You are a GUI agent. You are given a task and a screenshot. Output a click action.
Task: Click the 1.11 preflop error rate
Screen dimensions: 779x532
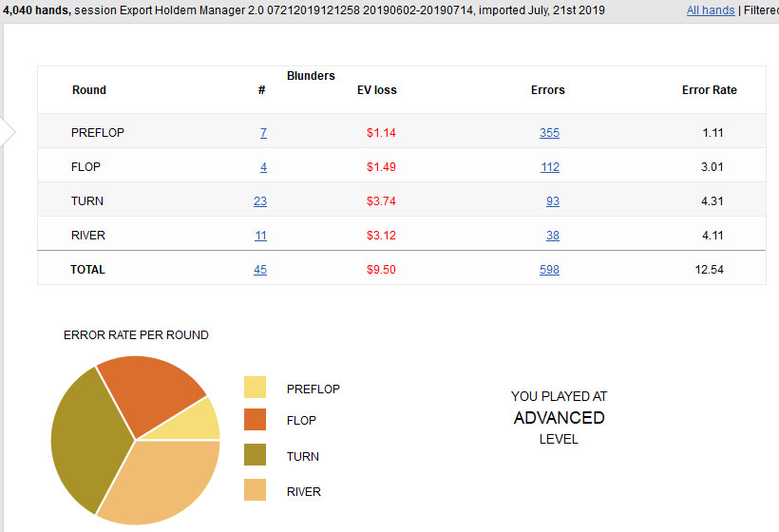click(x=712, y=133)
